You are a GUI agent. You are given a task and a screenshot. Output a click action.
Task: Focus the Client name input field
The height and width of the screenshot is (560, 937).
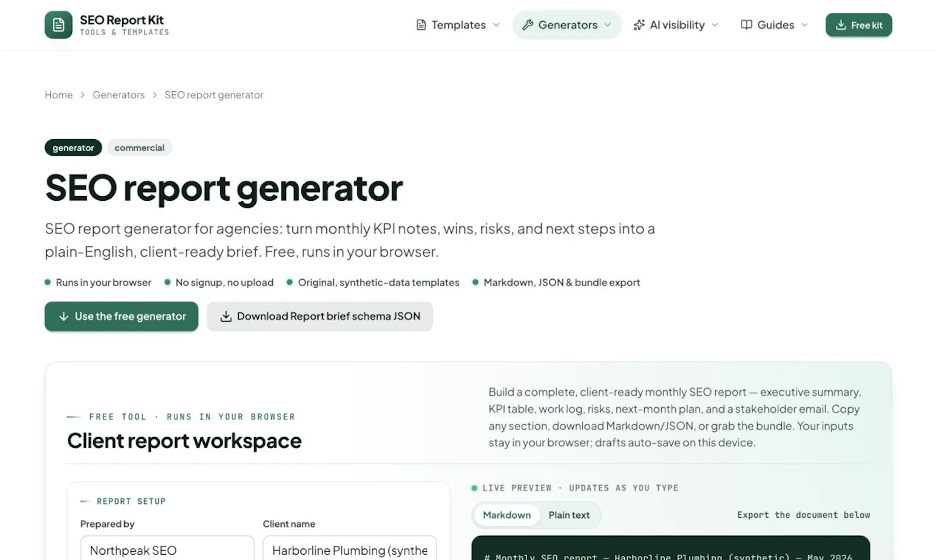(x=350, y=548)
